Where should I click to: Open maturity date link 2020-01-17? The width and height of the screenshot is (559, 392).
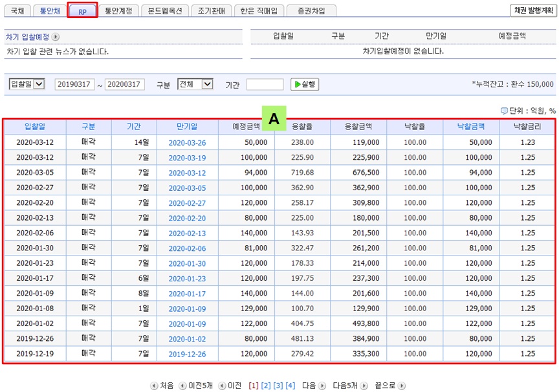click(x=187, y=294)
